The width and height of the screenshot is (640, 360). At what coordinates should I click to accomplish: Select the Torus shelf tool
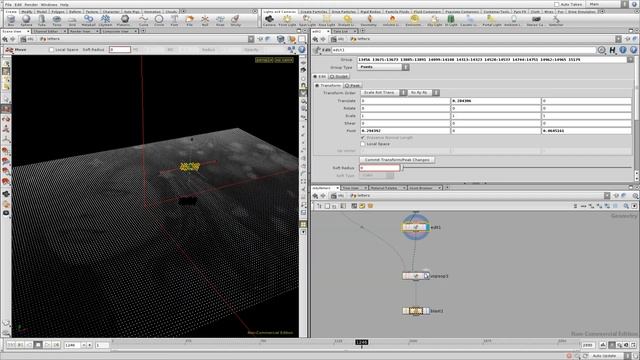coord(57,20)
